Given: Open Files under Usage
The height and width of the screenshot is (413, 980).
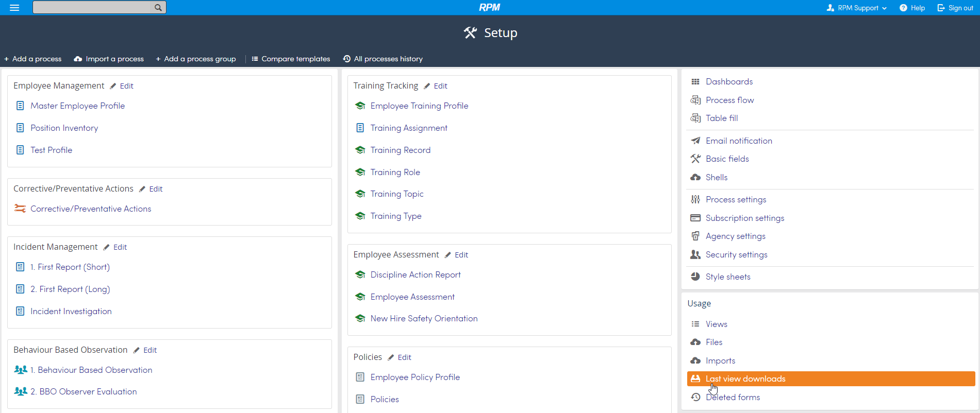Looking at the screenshot, I should (714, 342).
